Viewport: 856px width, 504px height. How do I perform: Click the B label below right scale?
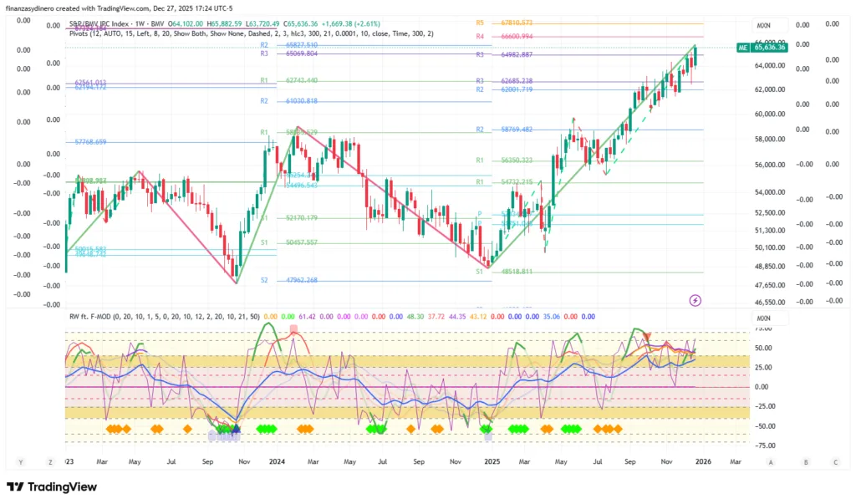[x=806, y=461]
